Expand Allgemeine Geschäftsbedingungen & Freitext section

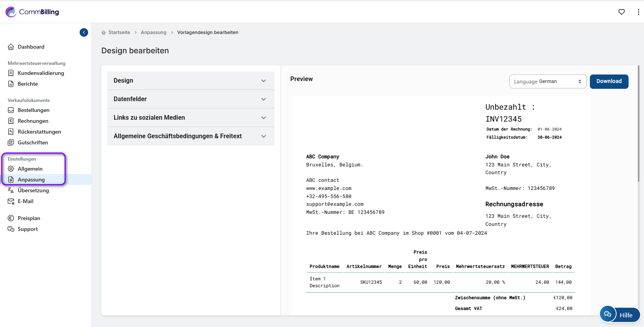click(191, 136)
